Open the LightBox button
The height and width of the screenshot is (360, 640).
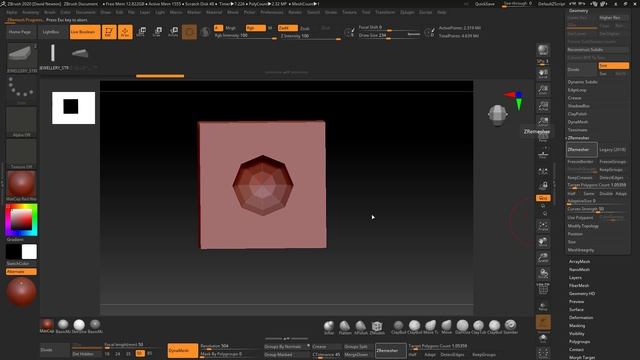click(x=51, y=32)
